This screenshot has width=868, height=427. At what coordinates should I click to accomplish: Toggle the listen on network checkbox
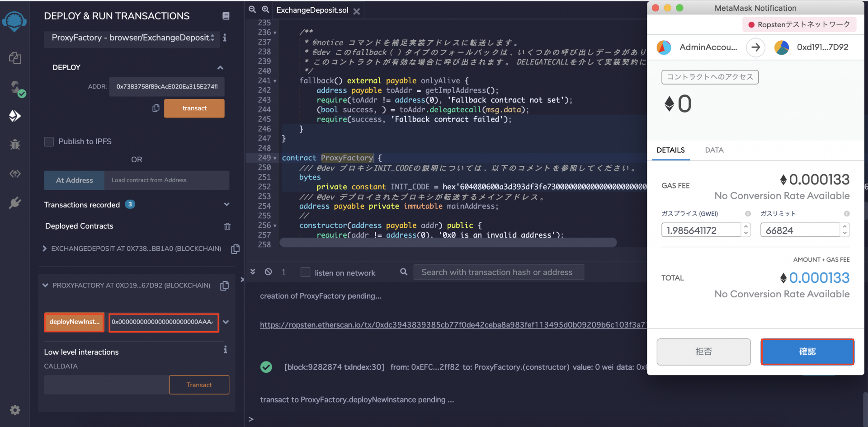(306, 272)
